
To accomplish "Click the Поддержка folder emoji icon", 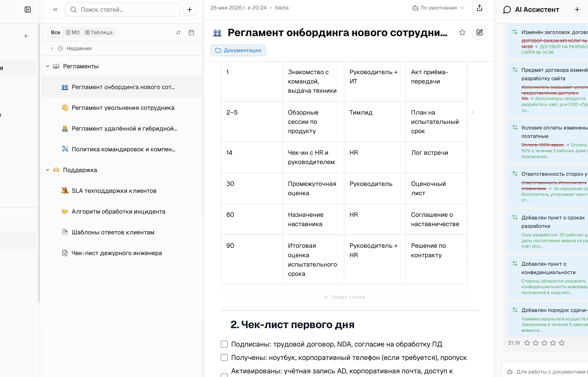I will (56, 170).
